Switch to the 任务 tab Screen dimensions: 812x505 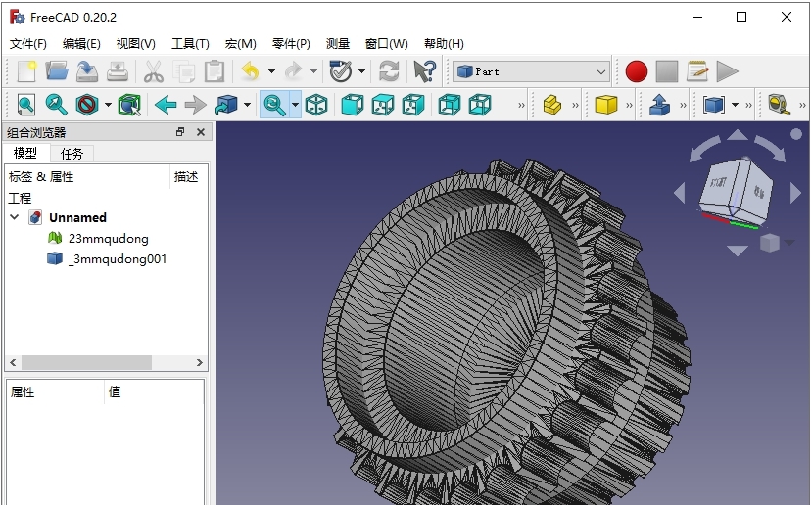[x=72, y=154]
